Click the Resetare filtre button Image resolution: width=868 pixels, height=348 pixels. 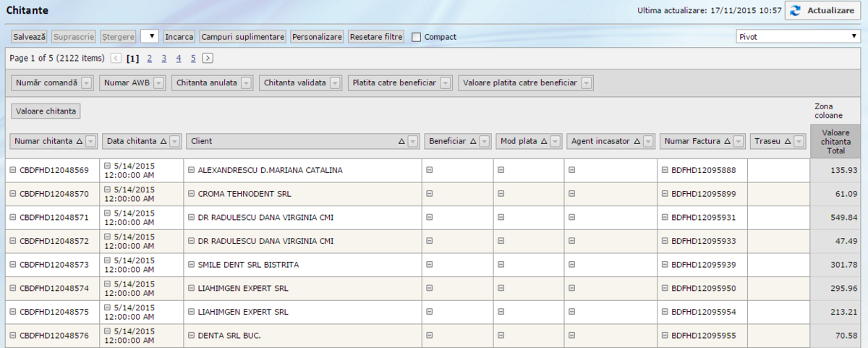point(375,37)
